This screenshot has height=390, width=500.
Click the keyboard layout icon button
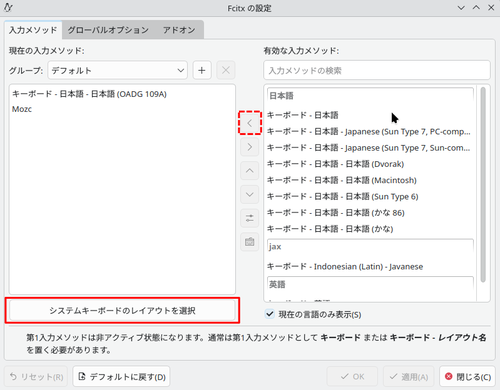click(x=250, y=242)
